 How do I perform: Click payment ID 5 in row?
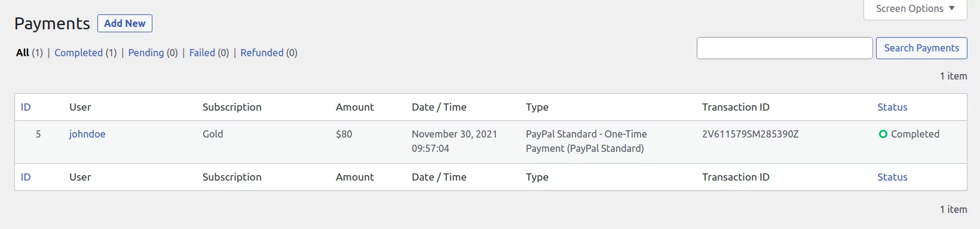click(x=38, y=134)
